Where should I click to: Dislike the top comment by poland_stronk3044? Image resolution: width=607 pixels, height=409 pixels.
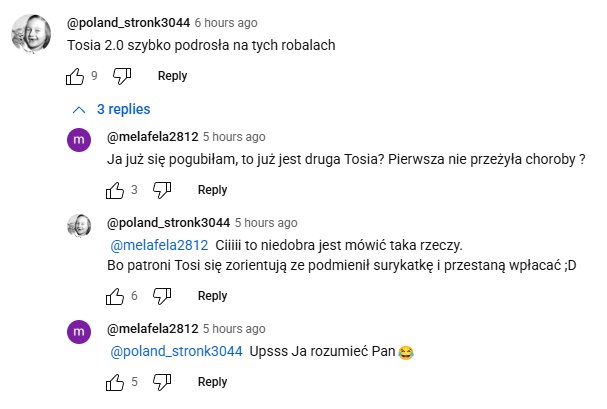[122, 76]
